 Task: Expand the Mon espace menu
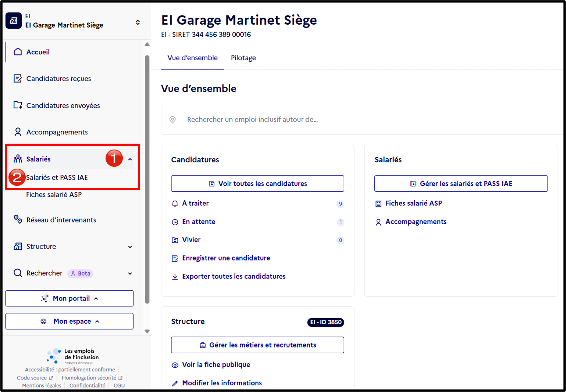[x=70, y=321]
